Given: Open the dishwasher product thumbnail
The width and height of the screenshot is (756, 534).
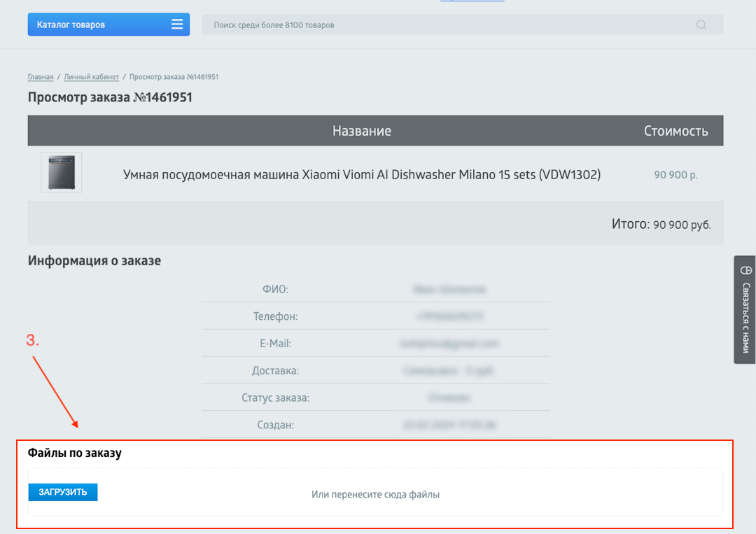Looking at the screenshot, I should [61, 172].
